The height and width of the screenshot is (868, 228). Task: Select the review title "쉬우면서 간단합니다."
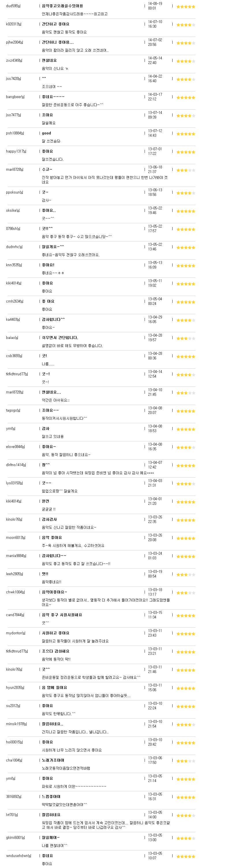coord(60,338)
